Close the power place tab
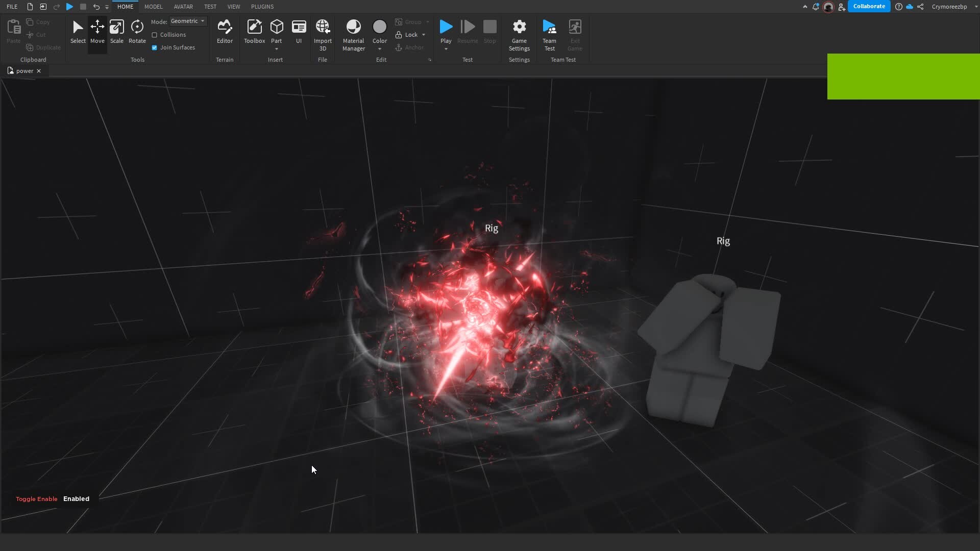 tap(38, 71)
